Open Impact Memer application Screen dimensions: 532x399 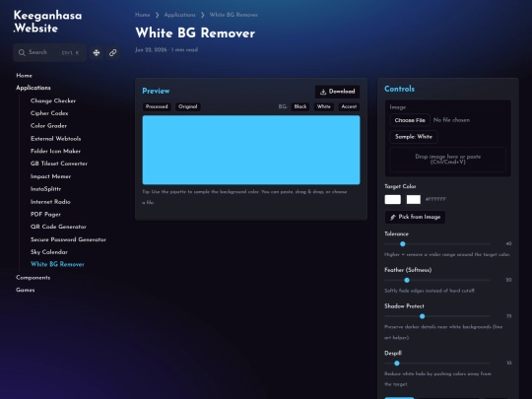[50, 176]
